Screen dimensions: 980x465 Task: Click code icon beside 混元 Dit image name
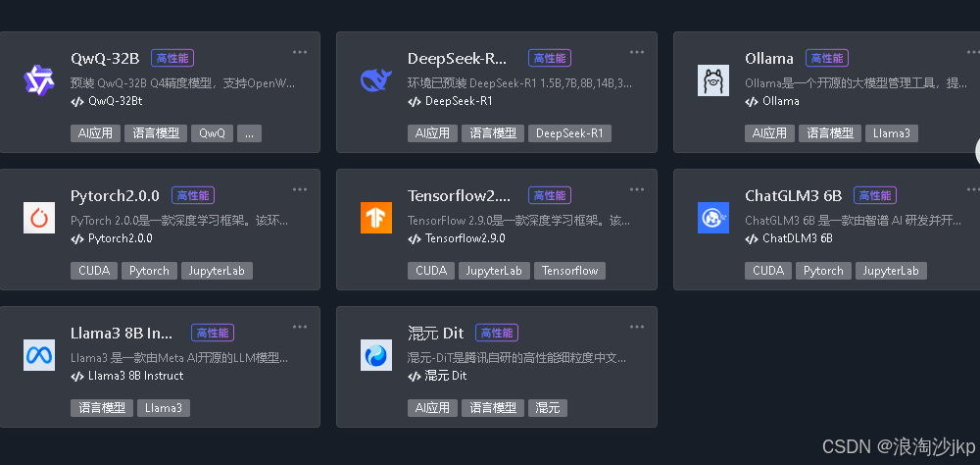pos(415,376)
